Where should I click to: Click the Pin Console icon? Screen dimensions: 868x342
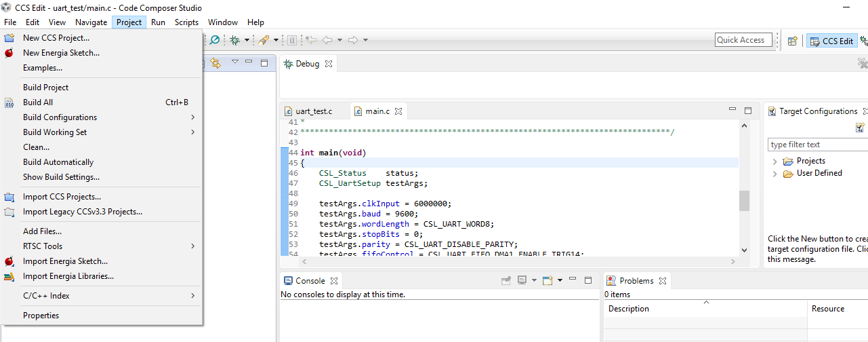point(506,280)
